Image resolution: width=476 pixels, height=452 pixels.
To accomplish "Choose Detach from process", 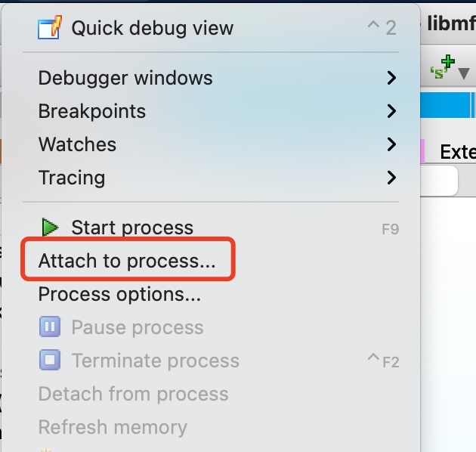I will [x=133, y=394].
